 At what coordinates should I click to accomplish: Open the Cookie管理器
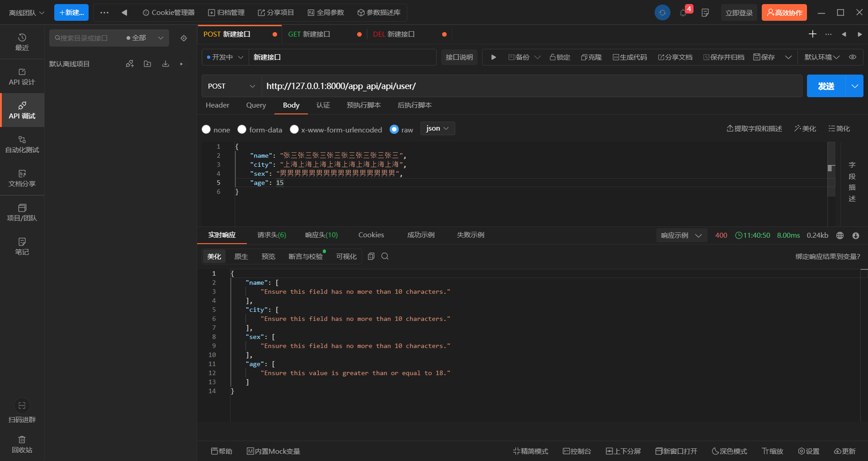pyautogui.click(x=169, y=12)
